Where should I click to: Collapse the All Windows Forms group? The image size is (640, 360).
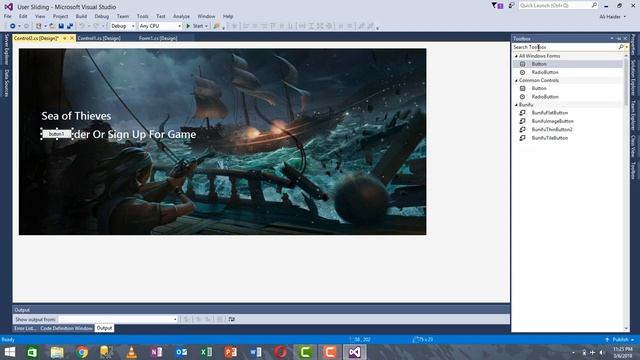516,56
